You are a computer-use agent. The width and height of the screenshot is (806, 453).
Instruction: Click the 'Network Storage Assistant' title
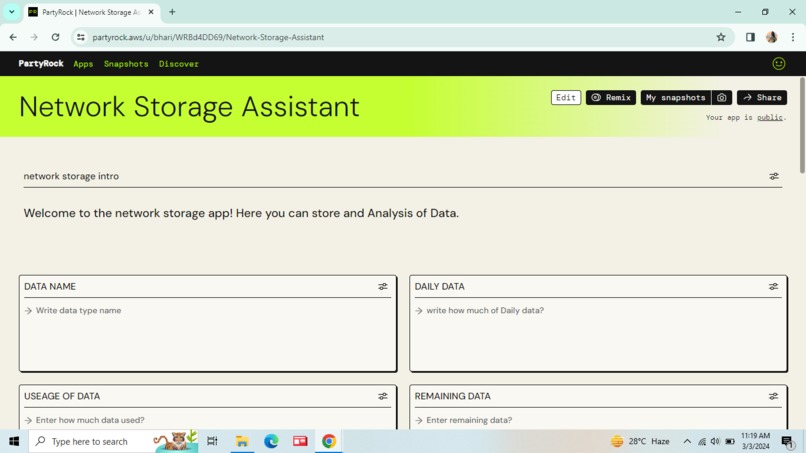point(189,107)
